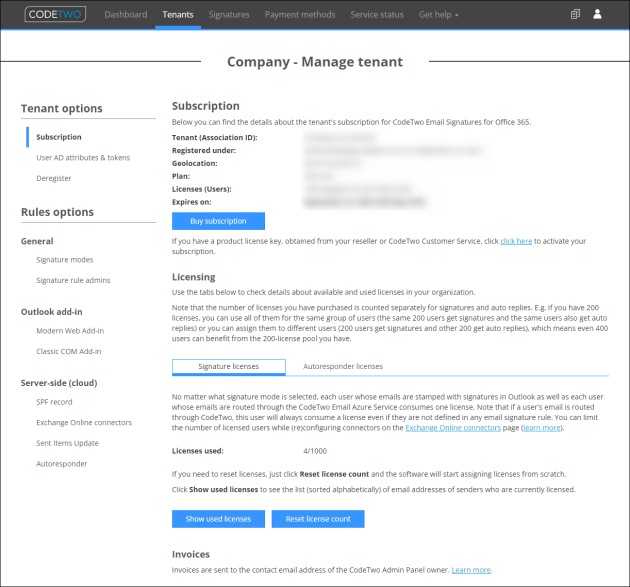The width and height of the screenshot is (630, 587).
Task: Click the Registered under label
Action: pyautogui.click(x=204, y=150)
